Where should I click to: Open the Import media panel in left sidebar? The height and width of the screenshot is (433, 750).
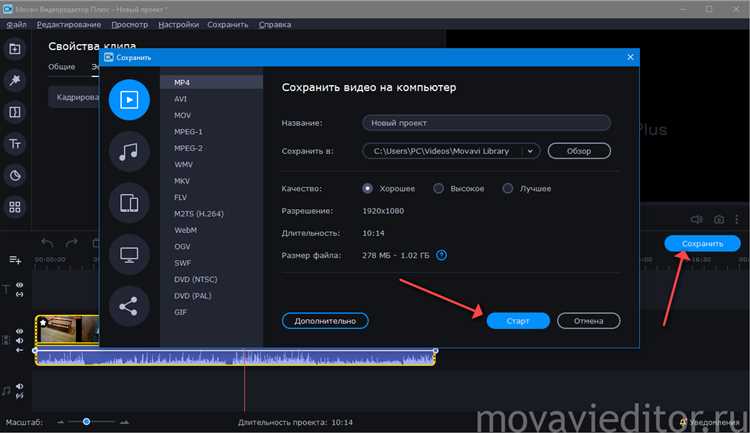(15, 49)
